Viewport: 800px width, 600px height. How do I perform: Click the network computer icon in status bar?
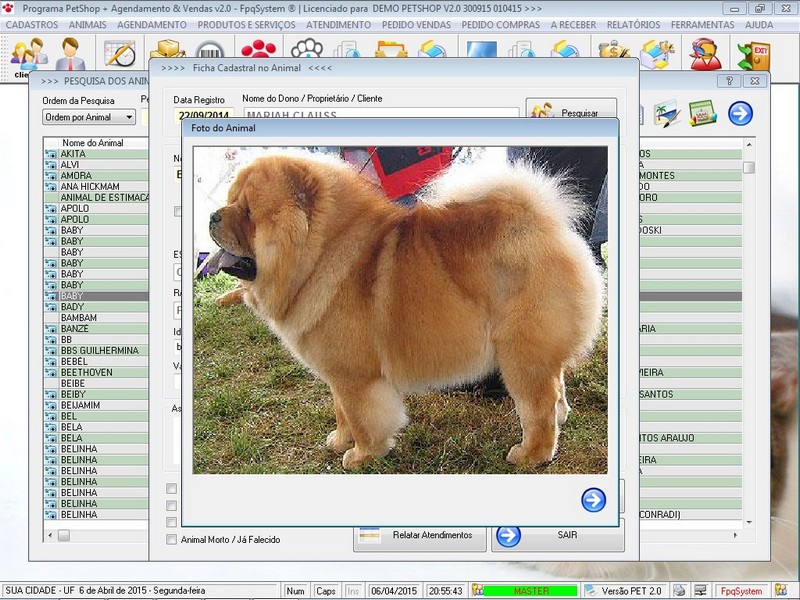coord(701,591)
